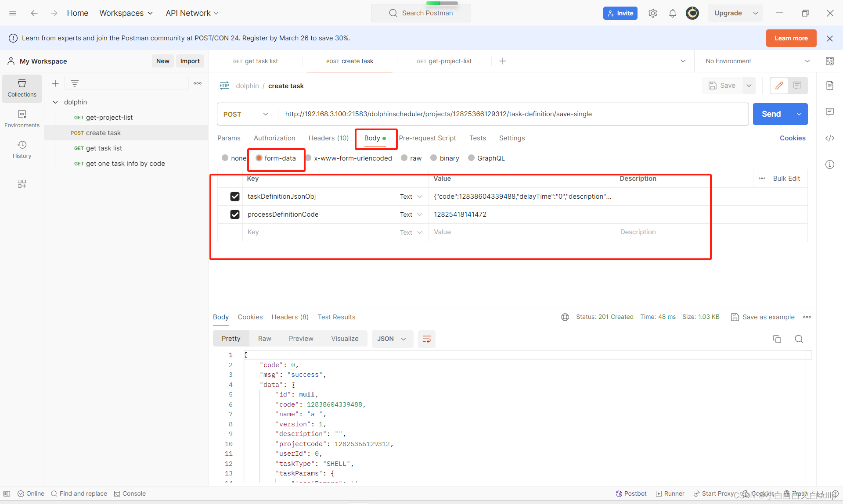Add a new request tab
The width and height of the screenshot is (843, 504).
[503, 61]
